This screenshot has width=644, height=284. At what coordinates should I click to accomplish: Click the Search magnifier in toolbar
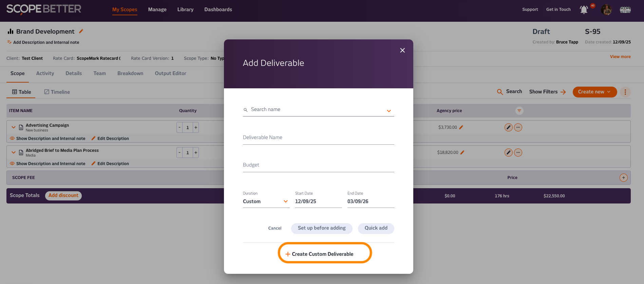500,92
